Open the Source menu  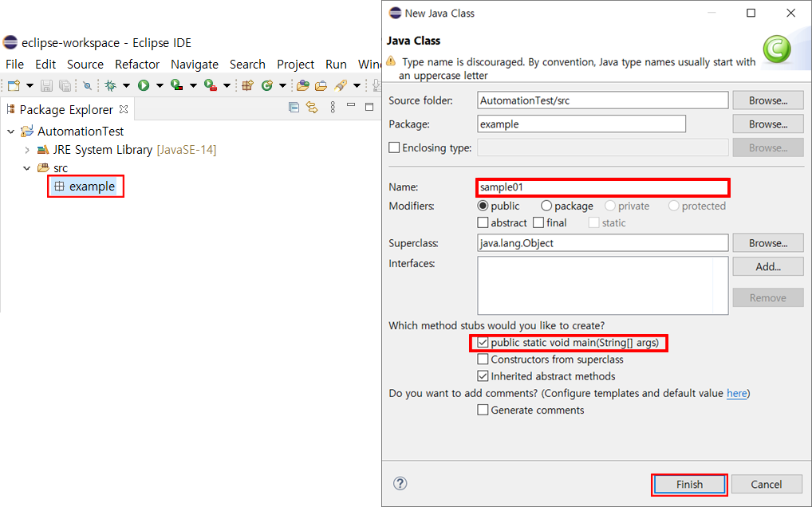pyautogui.click(x=85, y=64)
